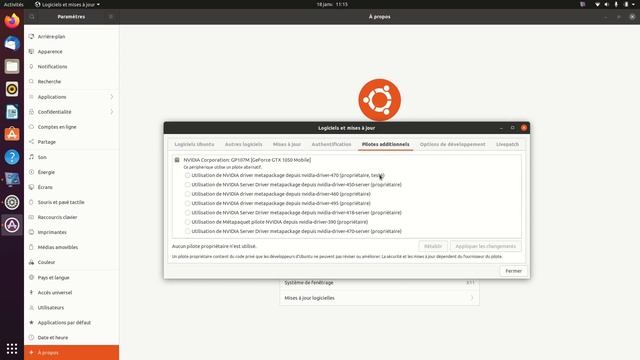Select nvidia-driver-450-server radio option
Image resolution: width=640 pixels, height=360 pixels.
coord(187,185)
